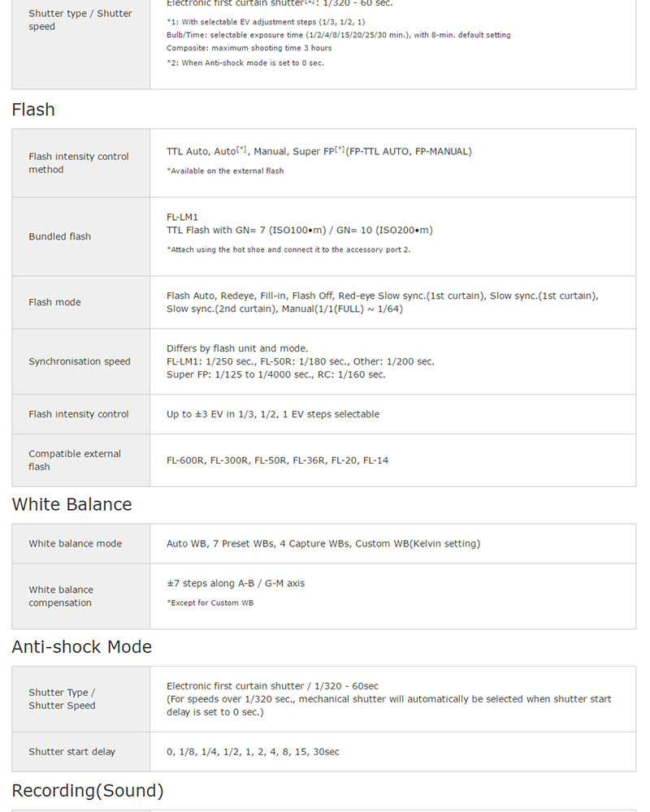Viewport: 650px width, 812px height.
Task: Click the White Balance section heading
Action: pyautogui.click(x=71, y=504)
